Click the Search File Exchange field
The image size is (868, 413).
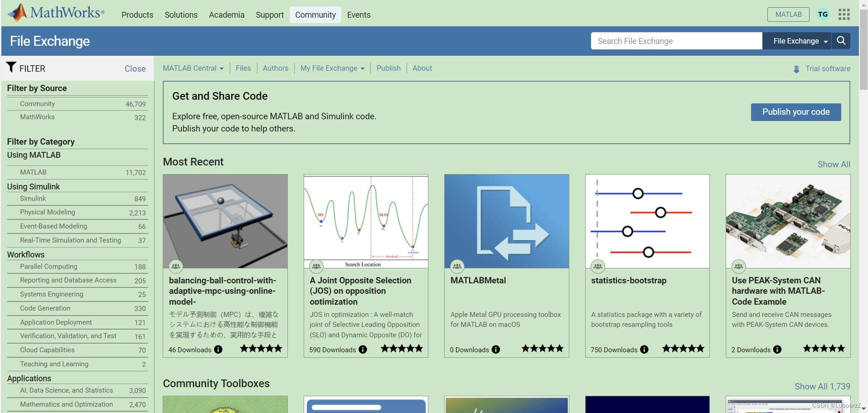coord(677,41)
